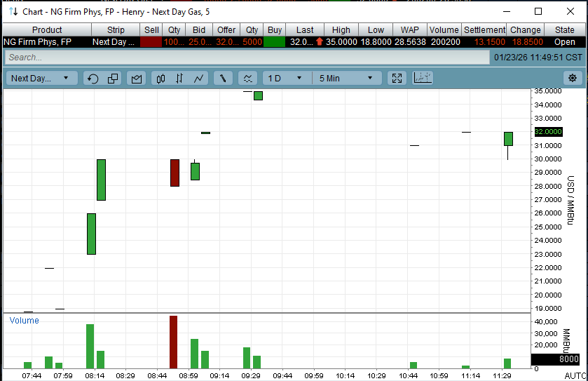Click the red volume bar near 08:59
This screenshot has height=381, width=588.
173,342
